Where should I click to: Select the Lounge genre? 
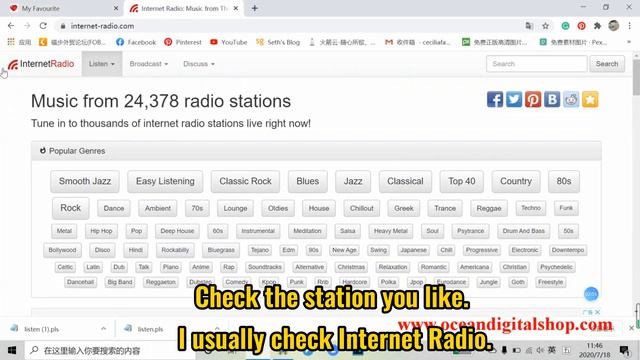point(236,208)
